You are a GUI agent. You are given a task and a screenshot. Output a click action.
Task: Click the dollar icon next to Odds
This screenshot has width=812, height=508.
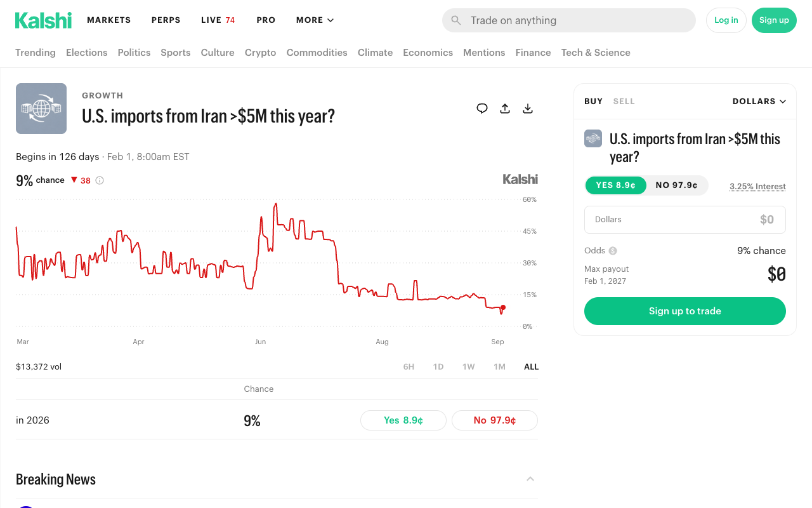pyautogui.click(x=613, y=251)
